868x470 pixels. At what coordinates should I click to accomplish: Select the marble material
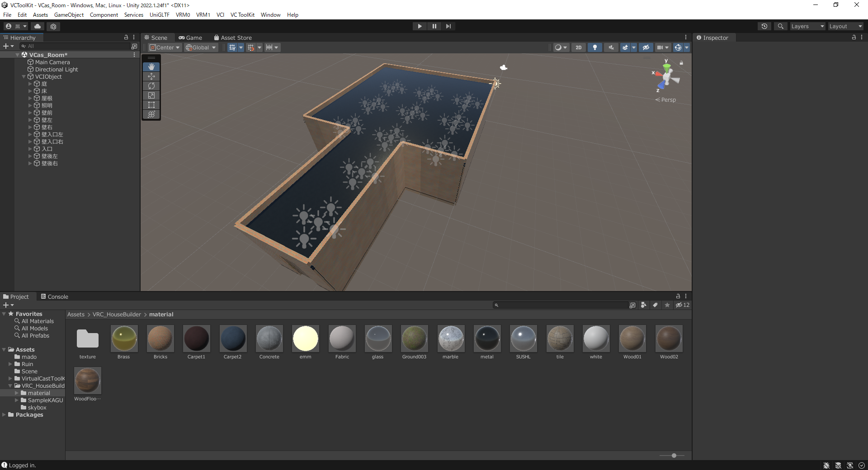(x=451, y=342)
